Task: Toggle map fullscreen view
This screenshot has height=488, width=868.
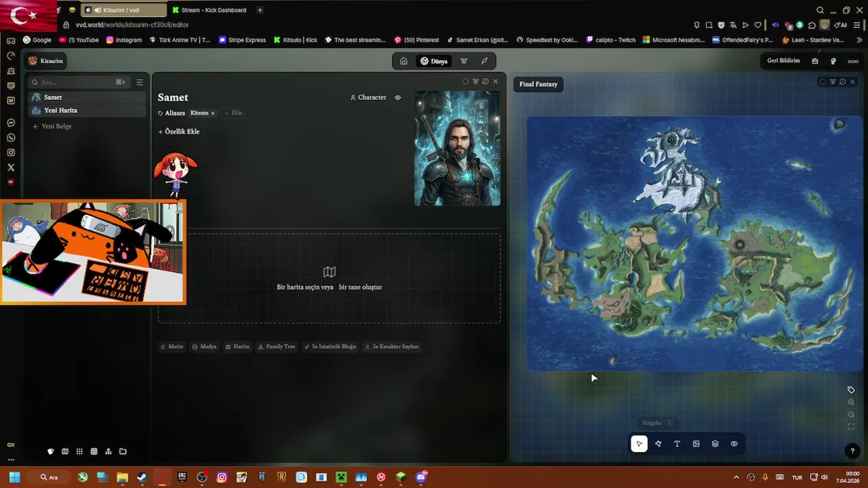Action: [851, 426]
